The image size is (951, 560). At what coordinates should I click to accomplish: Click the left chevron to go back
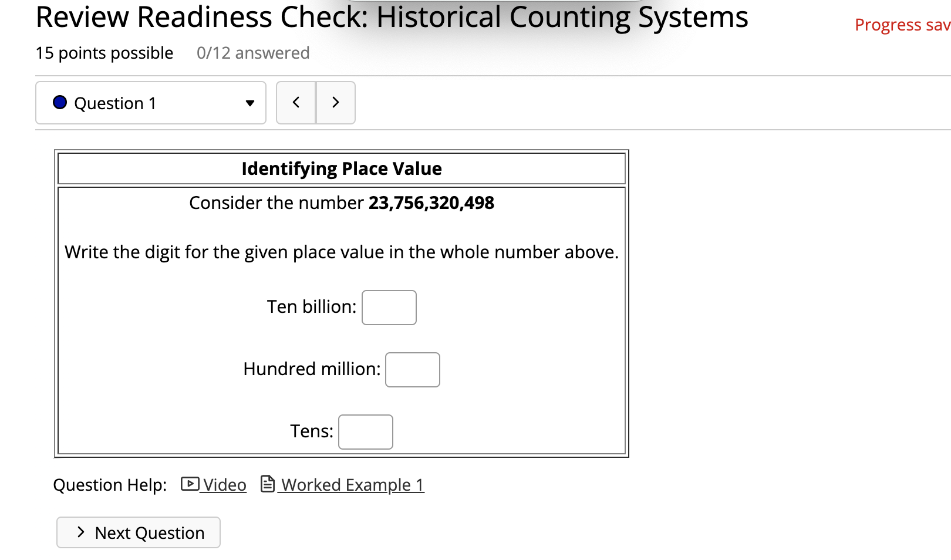[x=296, y=102]
